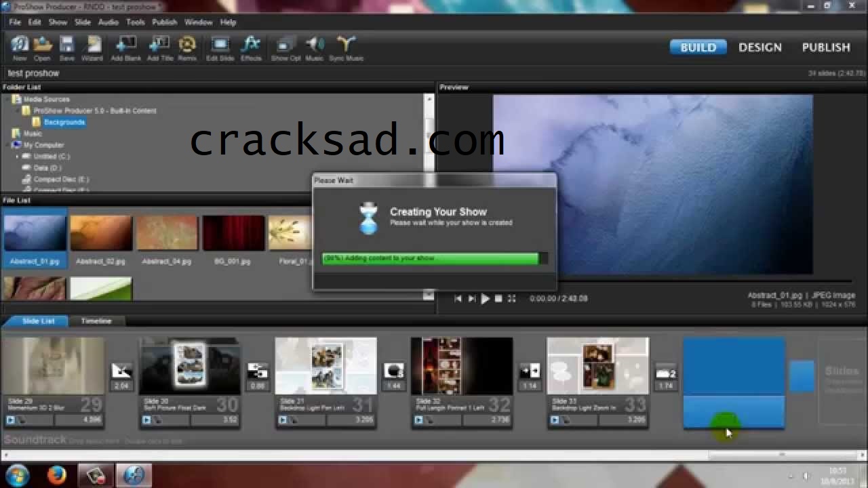Jump to previous slide in preview controls
The width and height of the screenshot is (868, 488).
[x=458, y=298]
